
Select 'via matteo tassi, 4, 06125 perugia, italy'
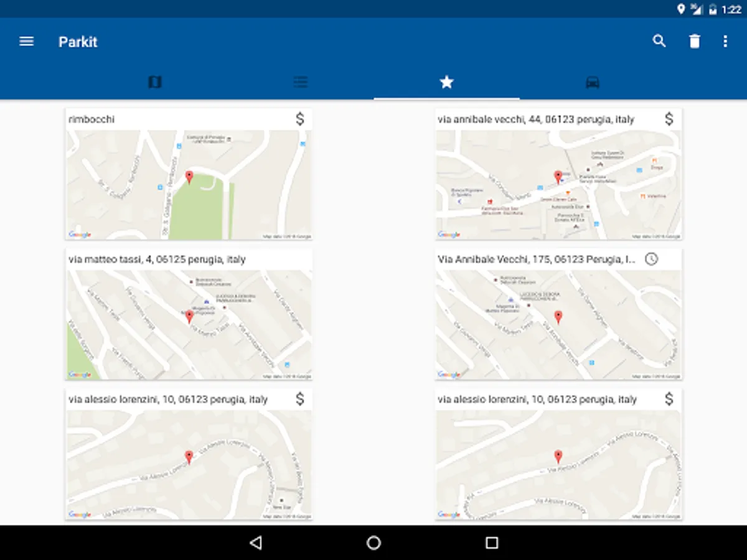[157, 259]
